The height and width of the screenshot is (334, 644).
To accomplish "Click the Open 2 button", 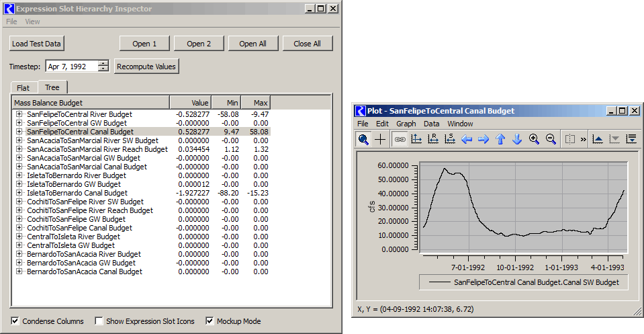I will pyautogui.click(x=199, y=44).
